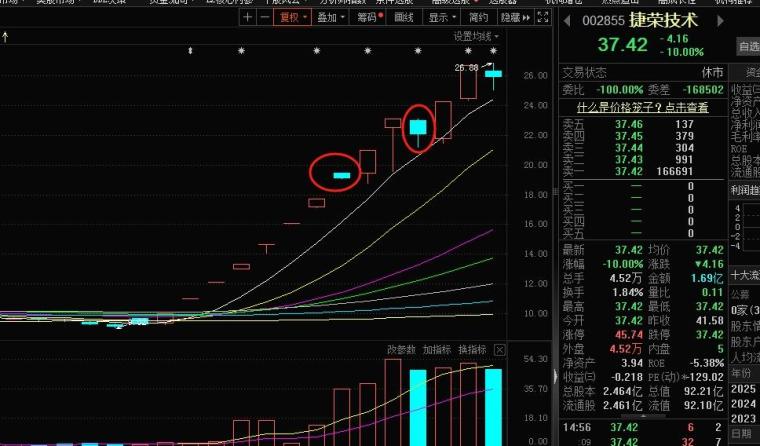Click the 改参数 modify parameters button

(401, 350)
